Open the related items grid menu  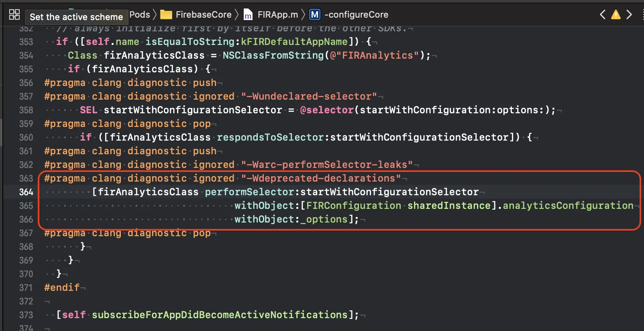point(14,15)
